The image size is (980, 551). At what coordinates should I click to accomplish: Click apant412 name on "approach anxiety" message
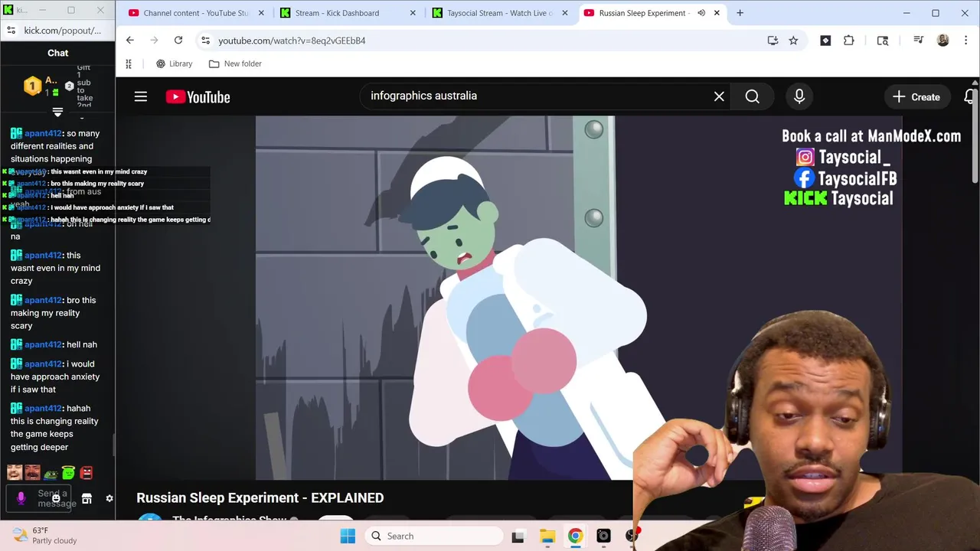[42, 364]
